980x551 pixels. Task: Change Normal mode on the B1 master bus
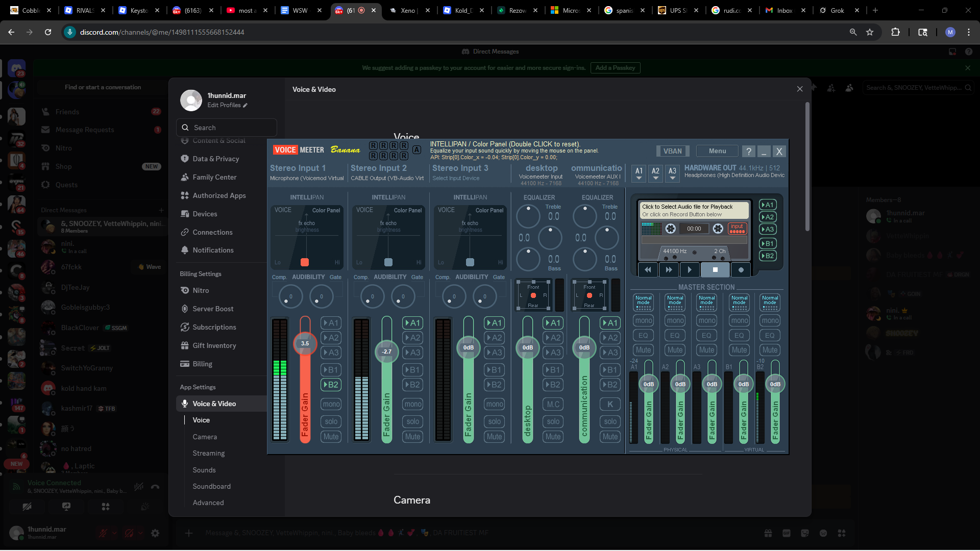tap(739, 302)
